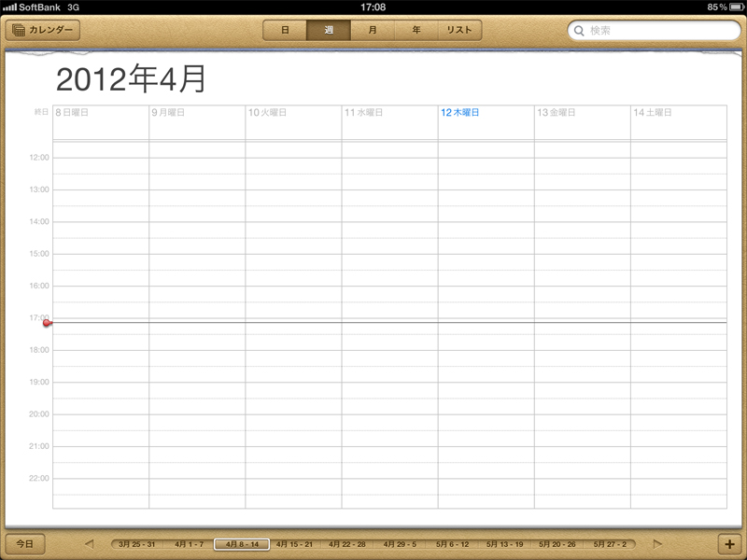This screenshot has width=747, height=560.
Task: Click the 13:00 time label
Action: [x=39, y=189]
